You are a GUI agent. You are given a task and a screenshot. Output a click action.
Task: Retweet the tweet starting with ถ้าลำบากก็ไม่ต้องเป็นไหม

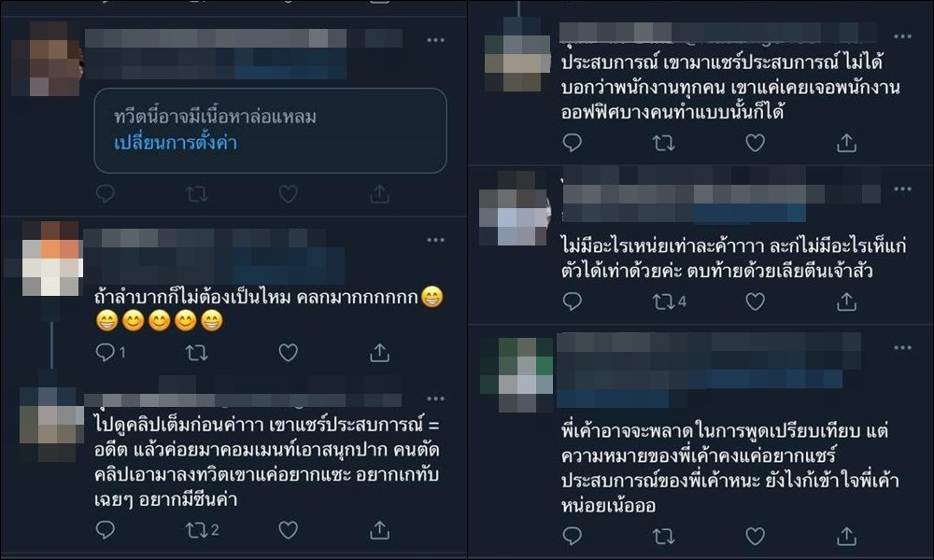[x=196, y=353]
